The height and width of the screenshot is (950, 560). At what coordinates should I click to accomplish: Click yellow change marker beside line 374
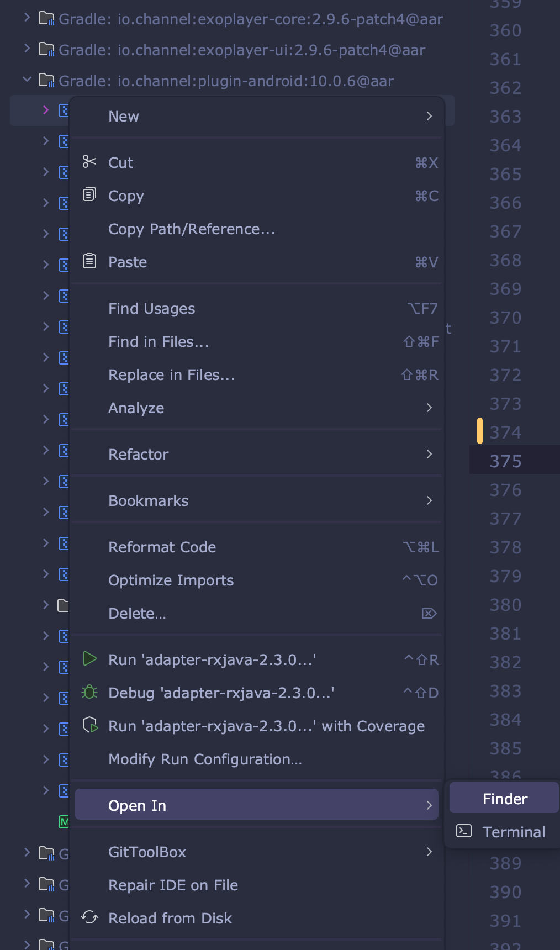(480, 431)
